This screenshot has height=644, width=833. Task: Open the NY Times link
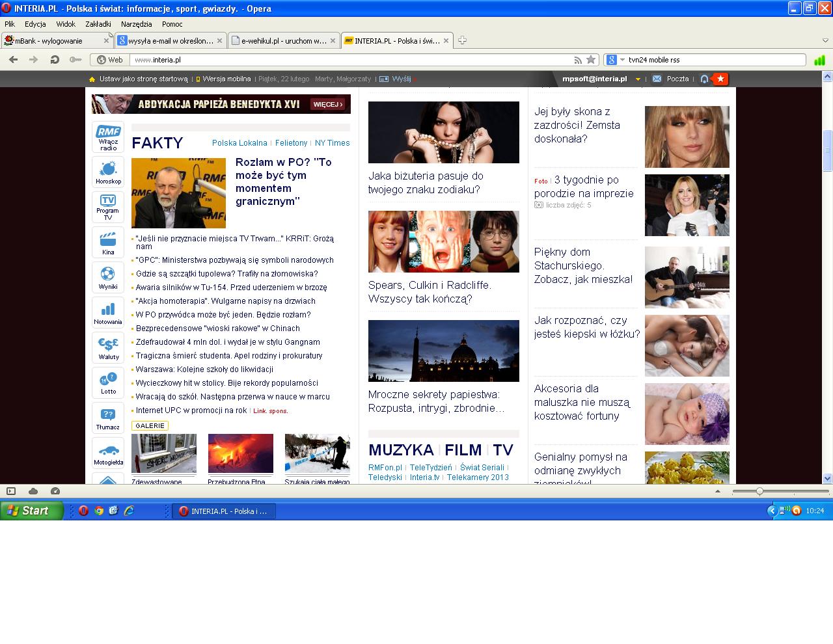click(333, 143)
